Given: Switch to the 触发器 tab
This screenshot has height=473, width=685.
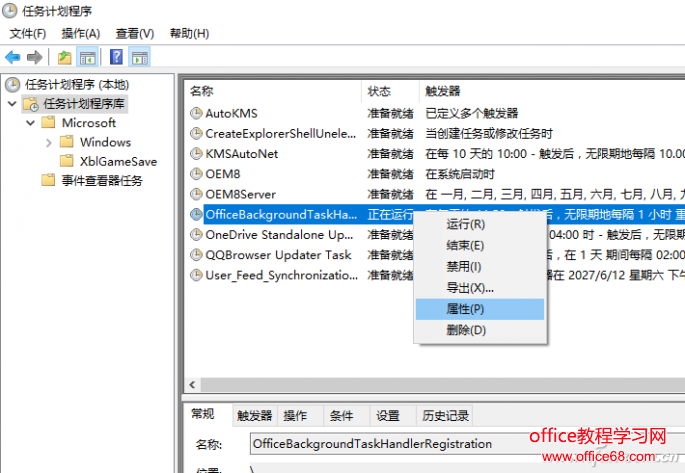Looking at the screenshot, I should pyautogui.click(x=255, y=415).
